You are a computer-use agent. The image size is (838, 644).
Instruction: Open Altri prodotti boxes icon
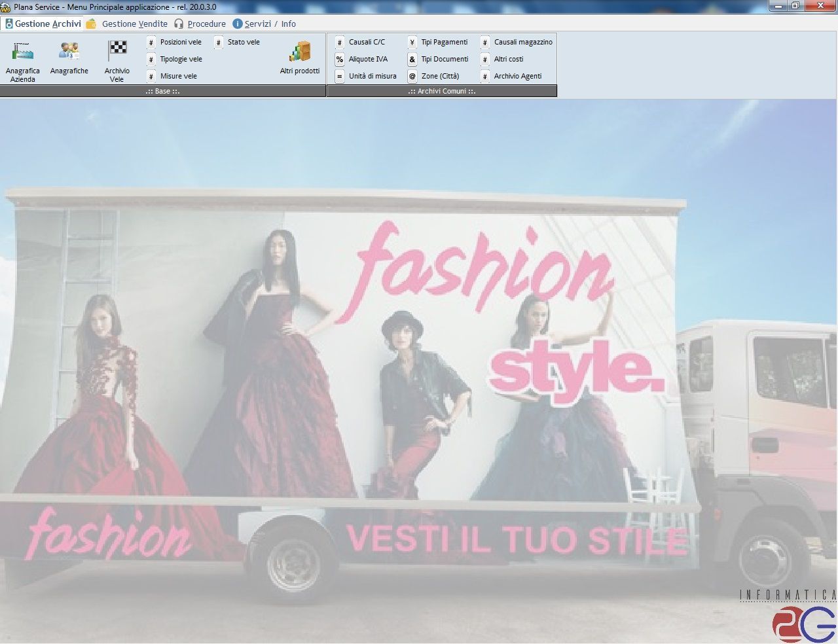[x=300, y=51]
